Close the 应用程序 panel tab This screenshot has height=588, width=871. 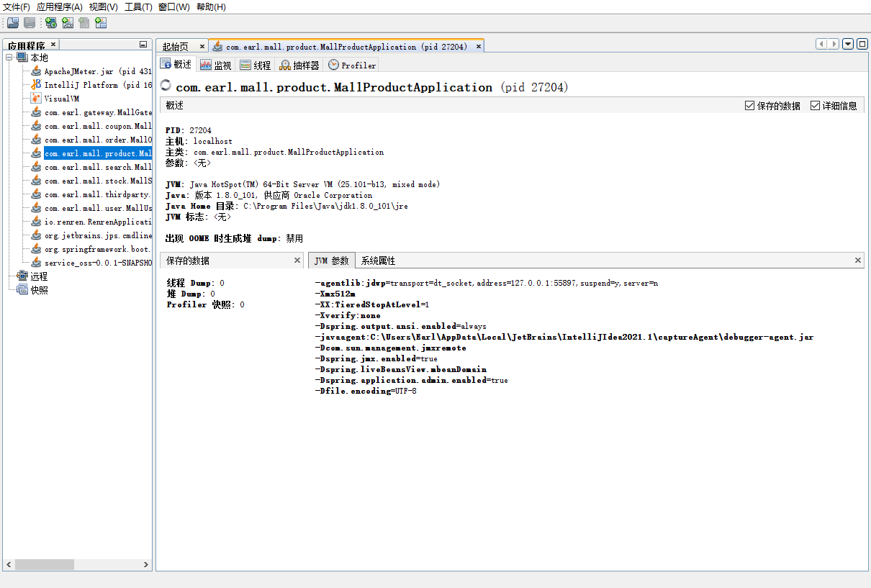tap(53, 45)
